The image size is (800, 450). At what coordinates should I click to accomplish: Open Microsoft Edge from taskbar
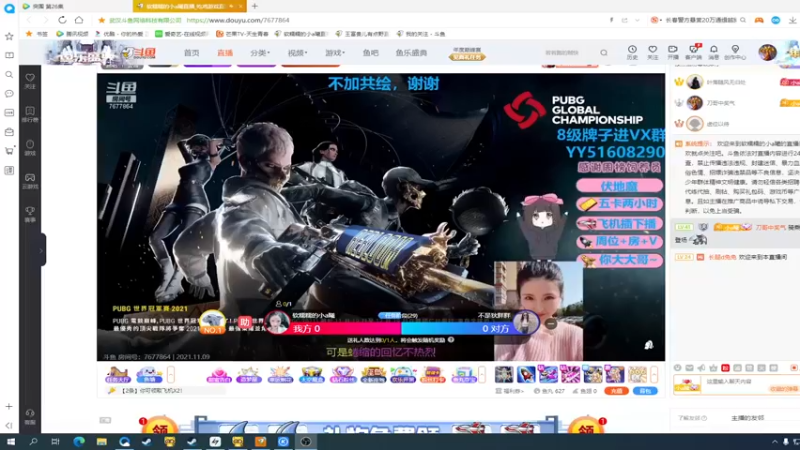(x=79, y=442)
